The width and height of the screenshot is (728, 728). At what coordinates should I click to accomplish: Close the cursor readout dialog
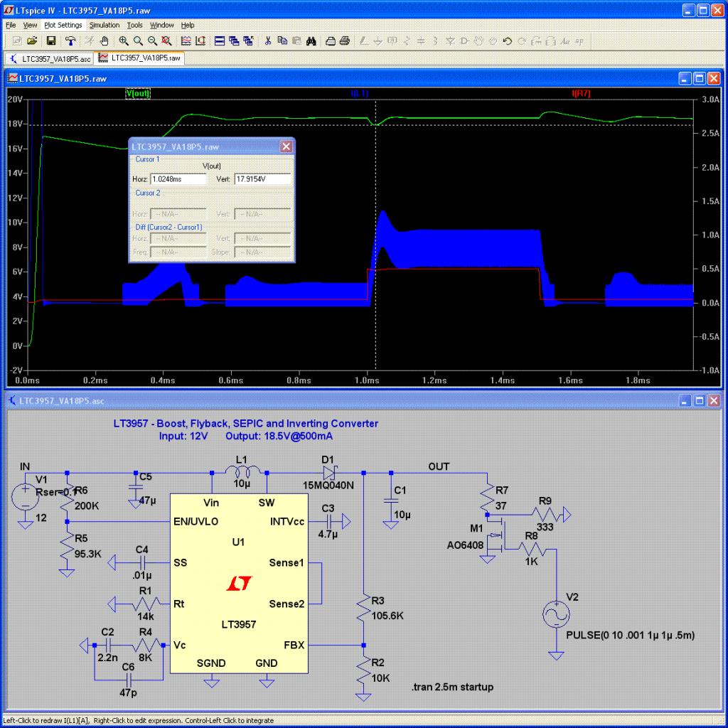pos(286,146)
